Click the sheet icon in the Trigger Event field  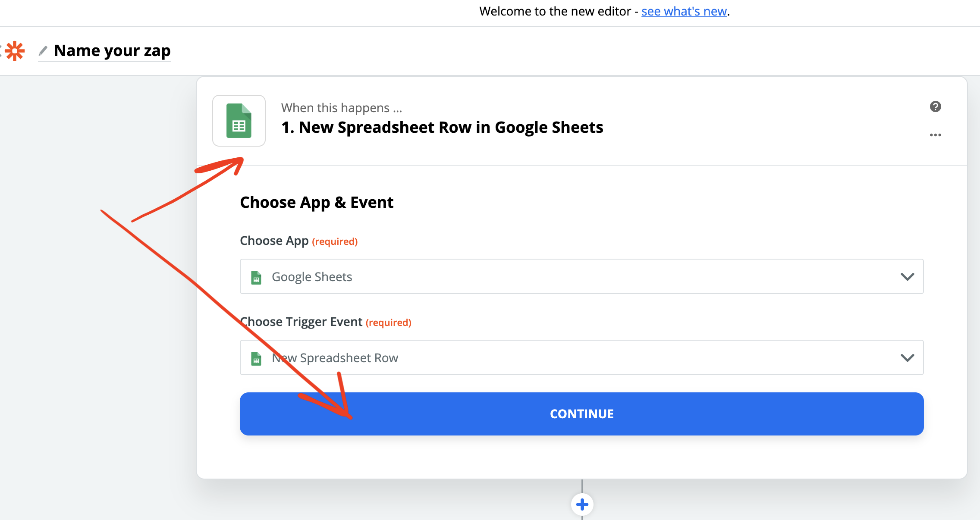pyautogui.click(x=256, y=358)
